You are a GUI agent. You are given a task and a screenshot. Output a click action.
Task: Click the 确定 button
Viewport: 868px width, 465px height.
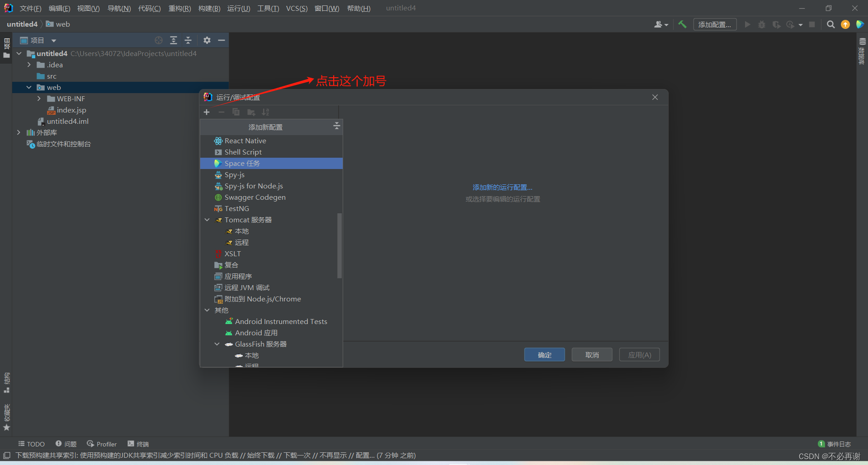544,355
